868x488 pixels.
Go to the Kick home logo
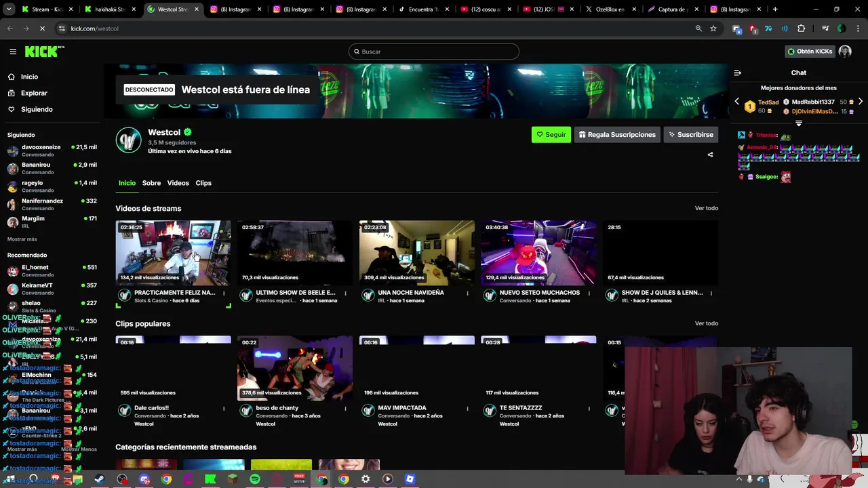coord(44,52)
